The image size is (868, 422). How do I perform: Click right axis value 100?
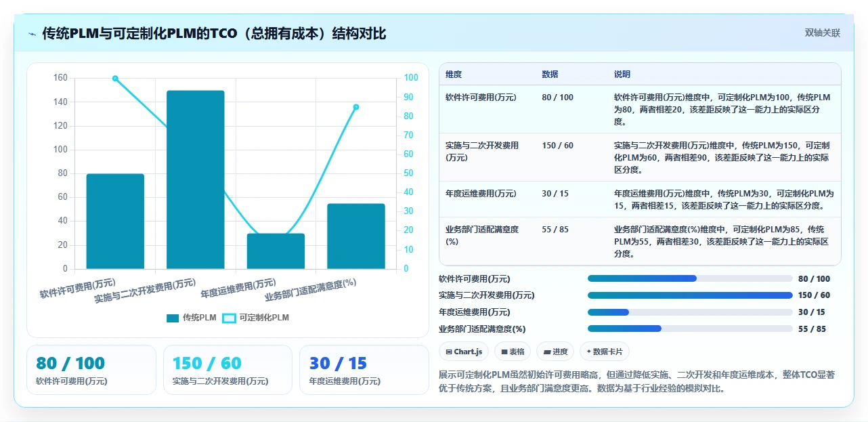[x=411, y=78]
